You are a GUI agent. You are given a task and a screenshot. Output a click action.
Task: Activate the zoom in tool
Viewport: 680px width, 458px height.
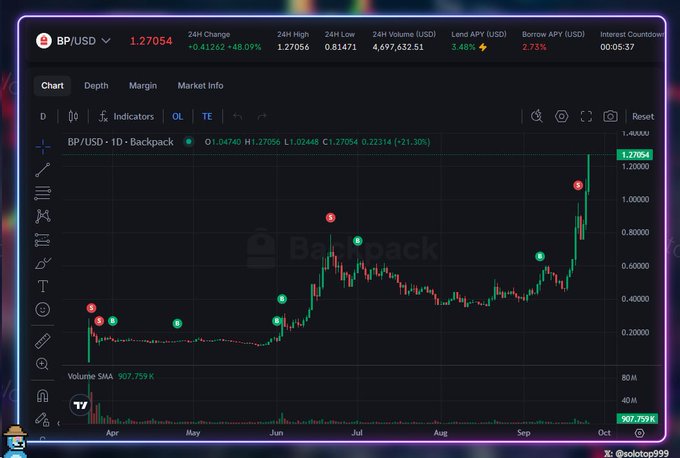click(42, 364)
